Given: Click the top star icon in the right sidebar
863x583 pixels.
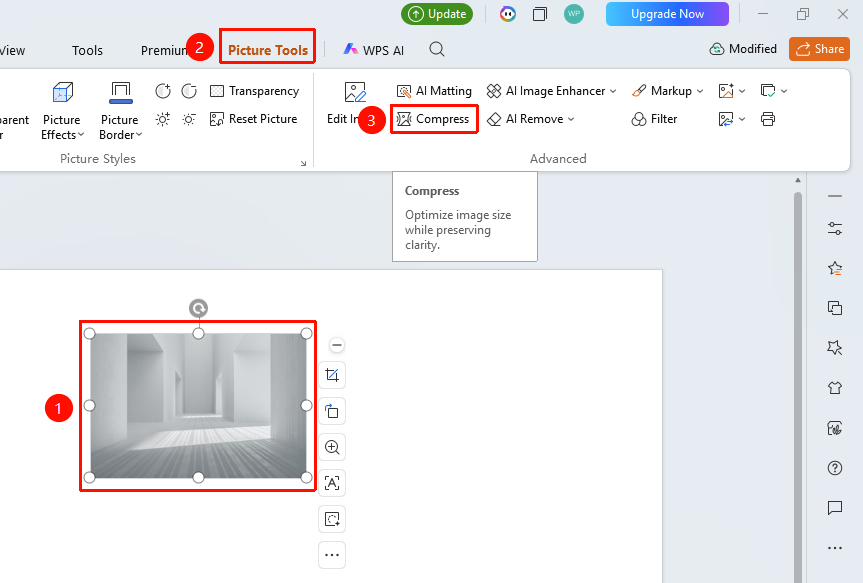Looking at the screenshot, I should click(x=835, y=268).
